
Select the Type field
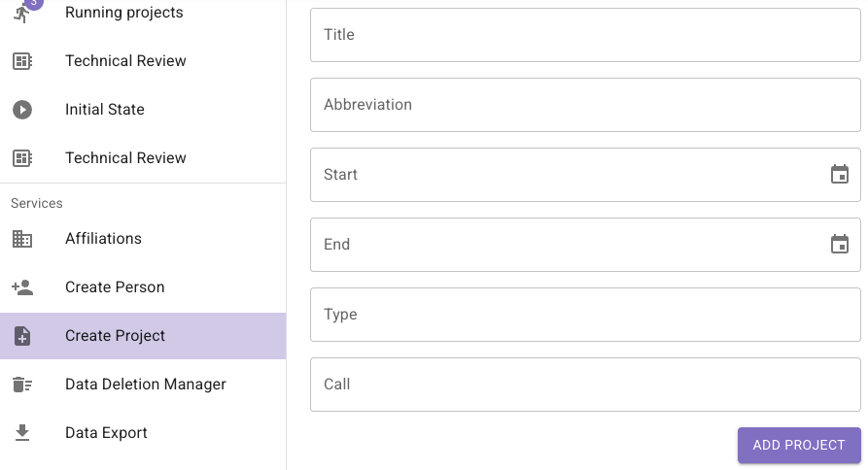click(585, 315)
